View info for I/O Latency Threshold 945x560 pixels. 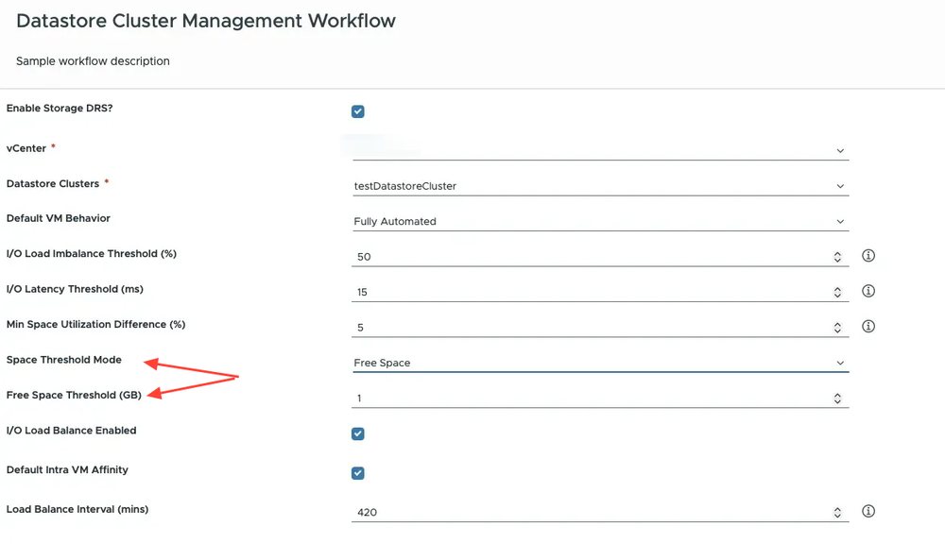[868, 291]
